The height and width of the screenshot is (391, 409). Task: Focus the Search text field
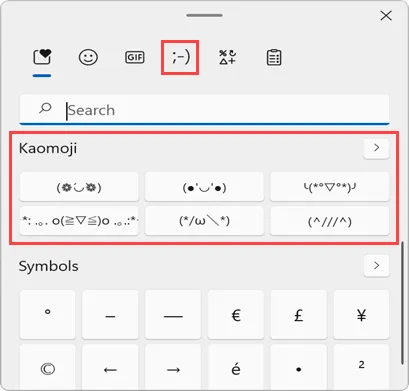(204, 110)
